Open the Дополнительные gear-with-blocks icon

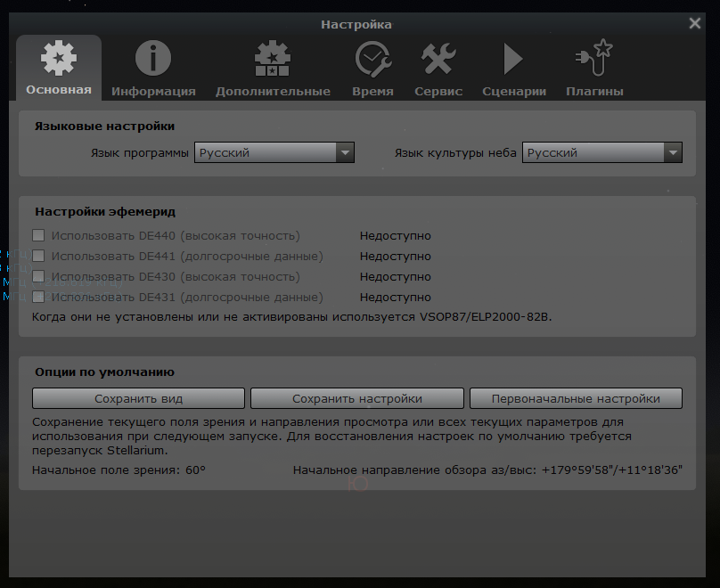click(x=273, y=58)
